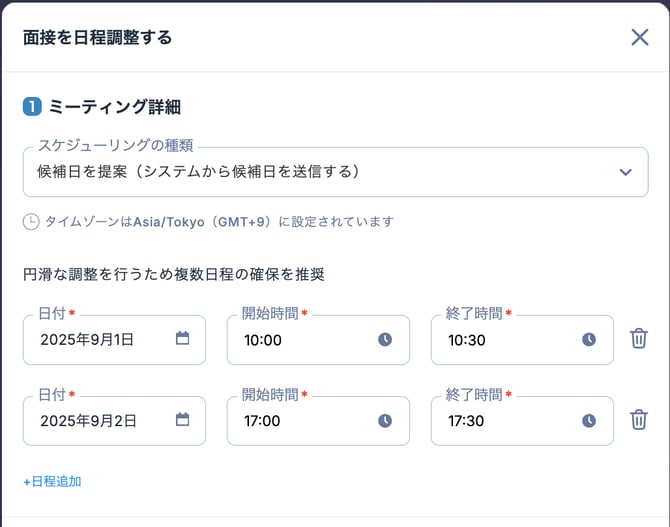670x527 pixels.
Task: Click clock icon in 10:00 start time field
Action: tap(385, 340)
